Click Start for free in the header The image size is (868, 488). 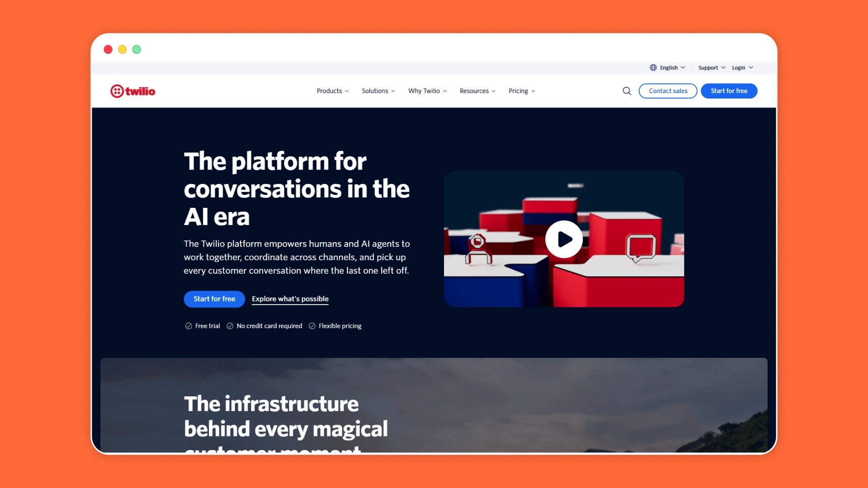[729, 91]
